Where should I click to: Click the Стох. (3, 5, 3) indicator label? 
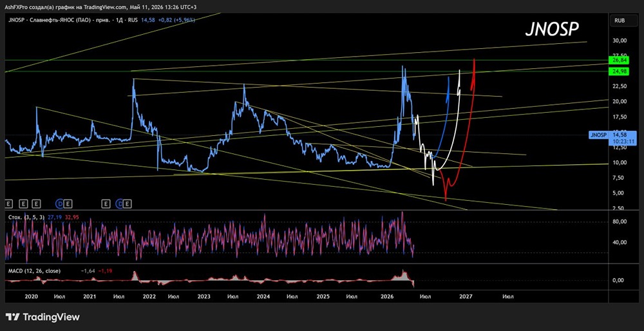[26, 216]
